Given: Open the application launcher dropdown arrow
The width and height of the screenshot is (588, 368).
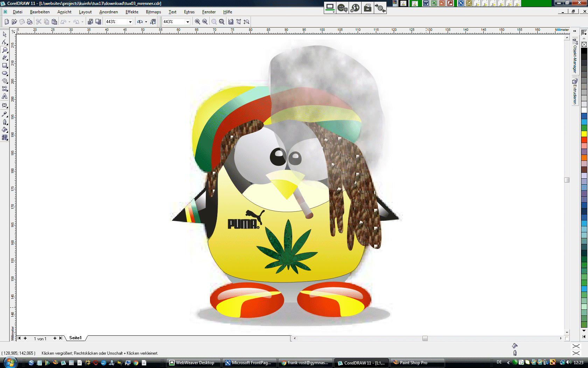Looking at the screenshot, I should click(x=146, y=22).
